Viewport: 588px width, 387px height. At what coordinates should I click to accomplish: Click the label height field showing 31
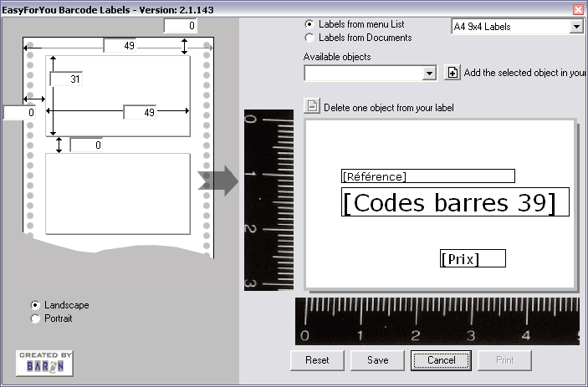pos(65,79)
